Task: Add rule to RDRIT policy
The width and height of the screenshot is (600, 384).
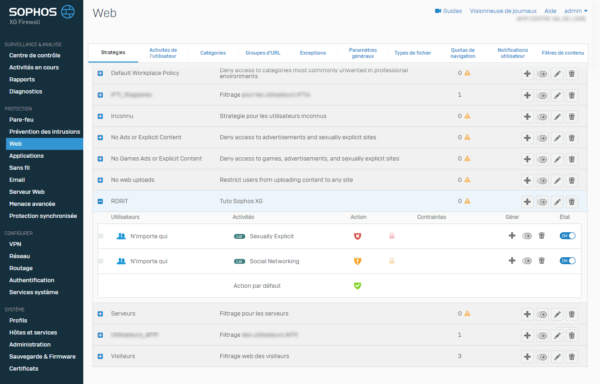Action: tap(527, 202)
